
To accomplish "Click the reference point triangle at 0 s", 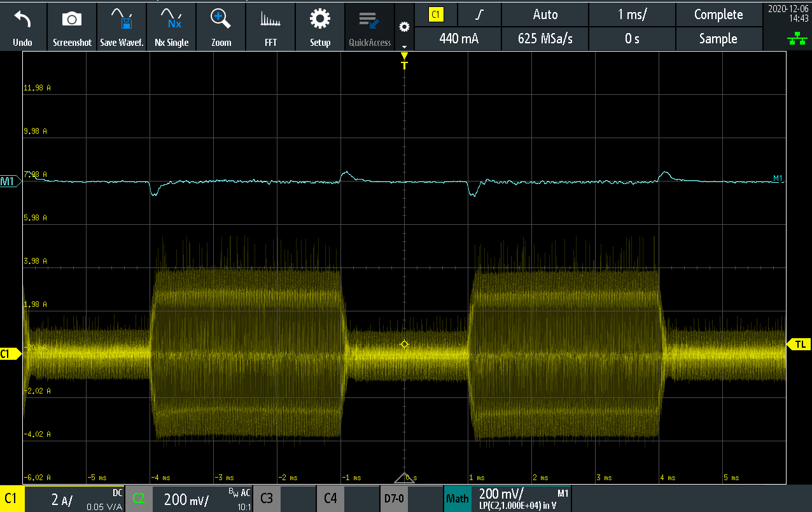I will [x=404, y=478].
